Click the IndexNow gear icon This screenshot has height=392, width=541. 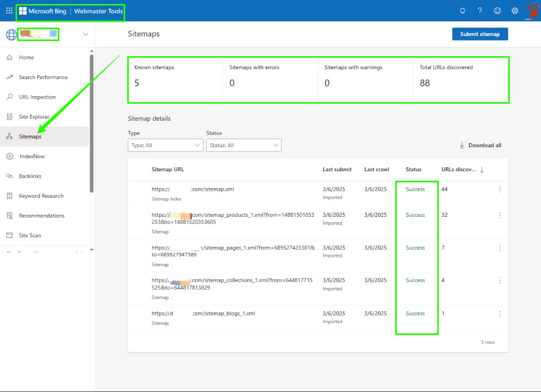tap(10, 156)
